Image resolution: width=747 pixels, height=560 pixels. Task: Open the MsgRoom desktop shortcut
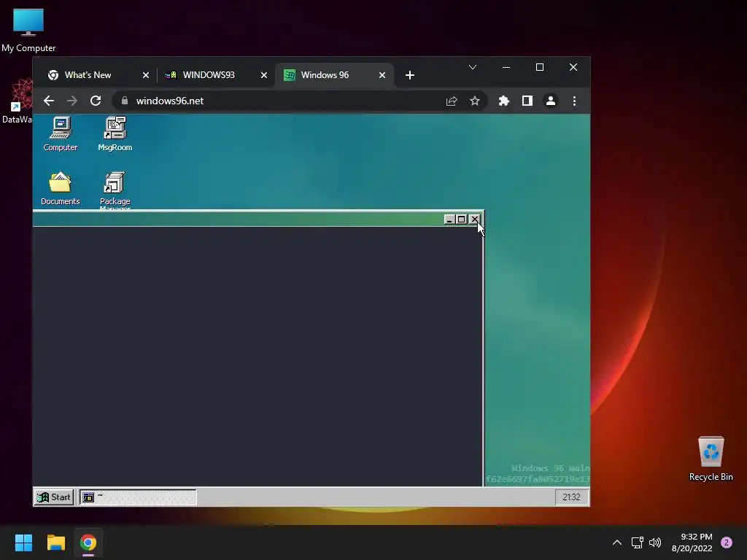(115, 134)
